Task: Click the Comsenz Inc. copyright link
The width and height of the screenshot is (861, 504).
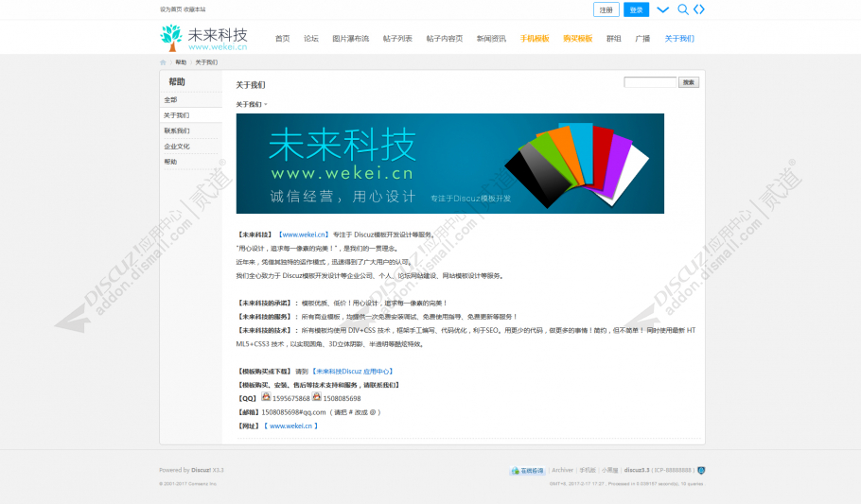Action: click(x=203, y=484)
